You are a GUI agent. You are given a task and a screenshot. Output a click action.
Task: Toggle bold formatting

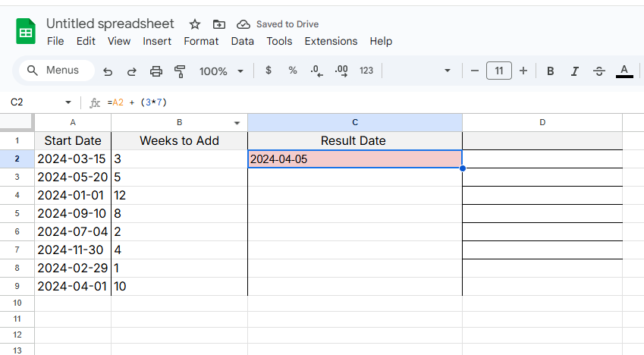click(551, 71)
